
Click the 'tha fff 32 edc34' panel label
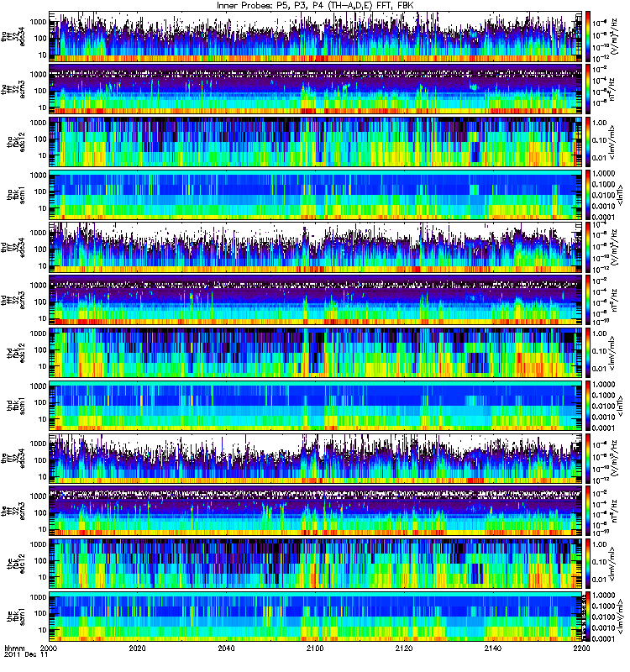tap(13, 37)
